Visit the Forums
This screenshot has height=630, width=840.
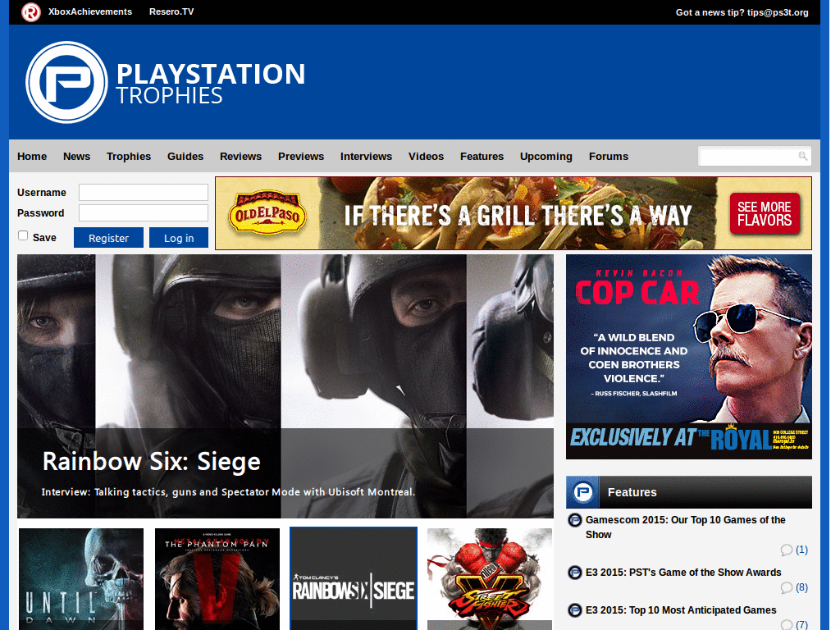609,157
